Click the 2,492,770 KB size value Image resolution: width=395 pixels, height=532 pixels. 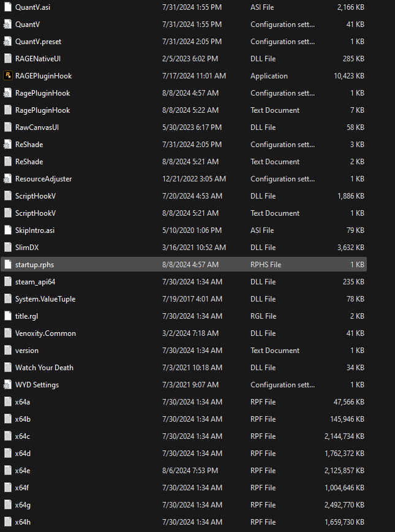[345, 505]
